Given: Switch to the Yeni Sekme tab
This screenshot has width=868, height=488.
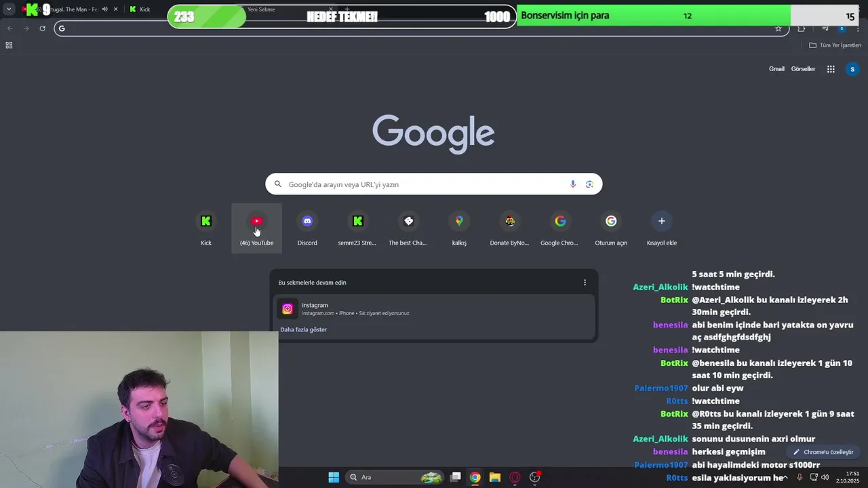Looking at the screenshot, I should pos(261,9).
